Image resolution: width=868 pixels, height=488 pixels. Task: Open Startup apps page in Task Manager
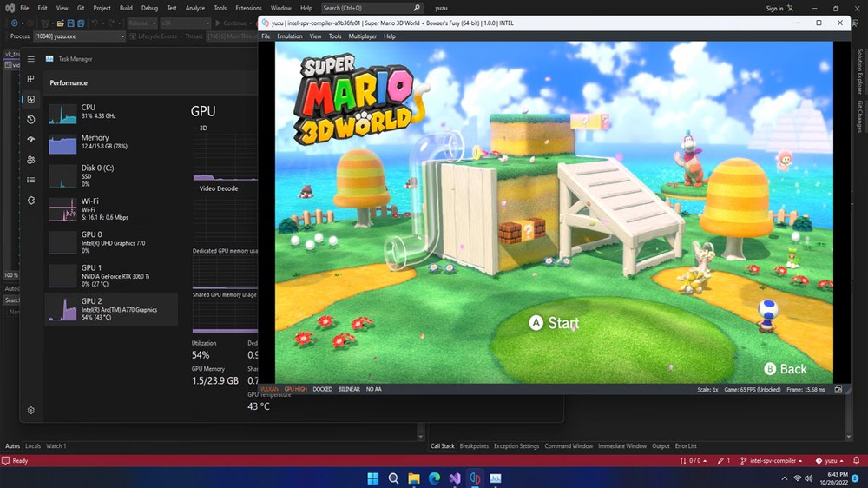[x=31, y=140]
